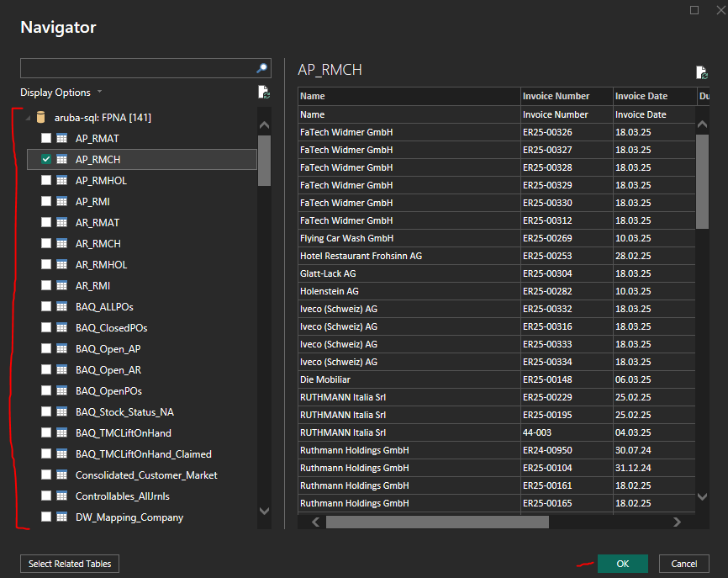Click table icon next to AP_RMHOL

61,180
